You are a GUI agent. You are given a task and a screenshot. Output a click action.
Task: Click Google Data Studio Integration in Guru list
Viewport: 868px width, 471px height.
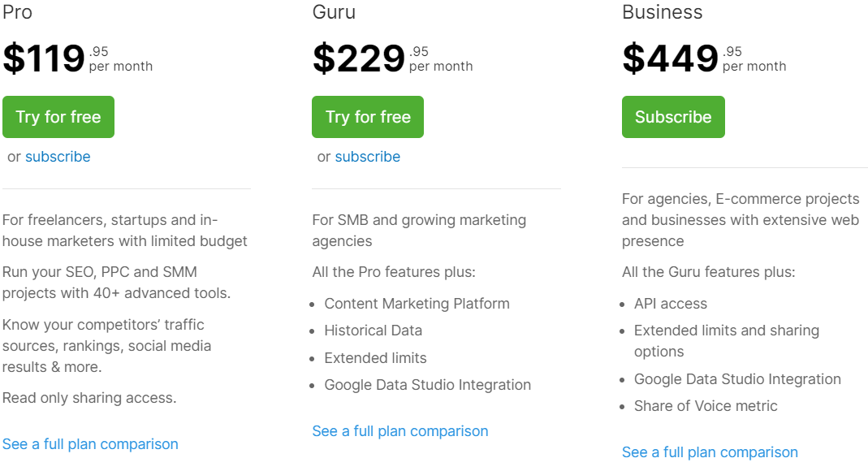click(427, 385)
